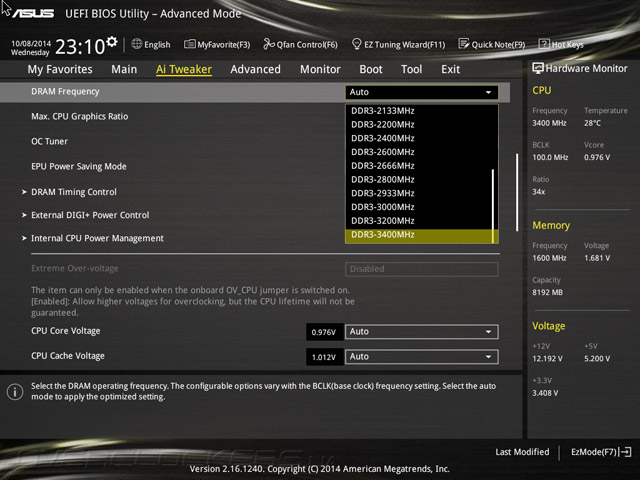Click the Hardware Monitor display icon
The height and width of the screenshot is (480, 640).
click(x=538, y=68)
